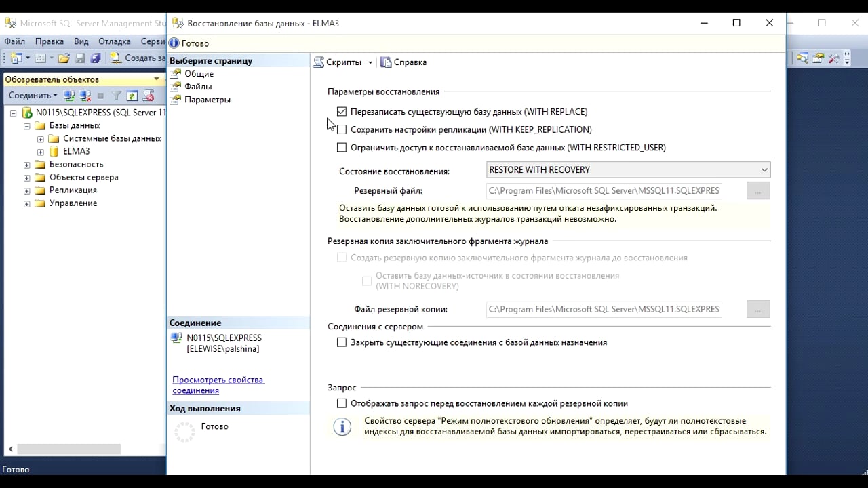Select the Файлы page
Screen dimensions: 868x488
[198, 86]
